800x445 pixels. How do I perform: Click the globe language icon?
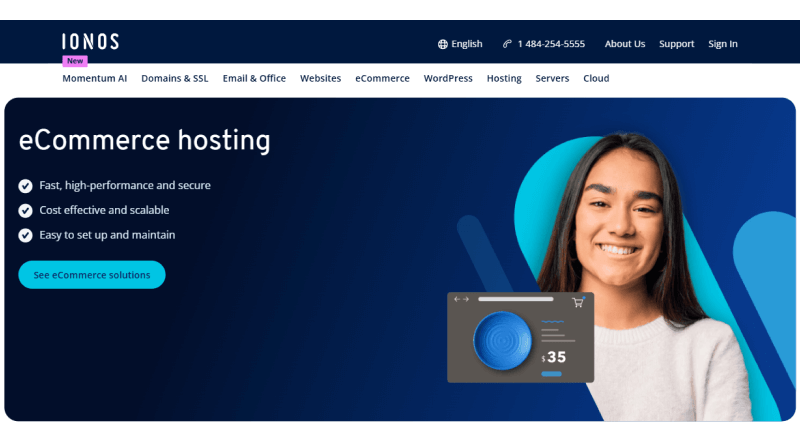(443, 44)
